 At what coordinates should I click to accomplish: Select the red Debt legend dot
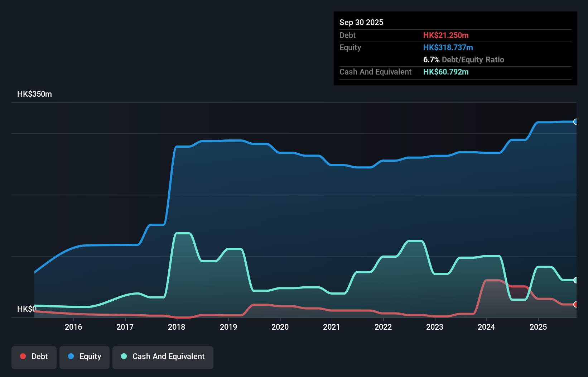point(23,356)
